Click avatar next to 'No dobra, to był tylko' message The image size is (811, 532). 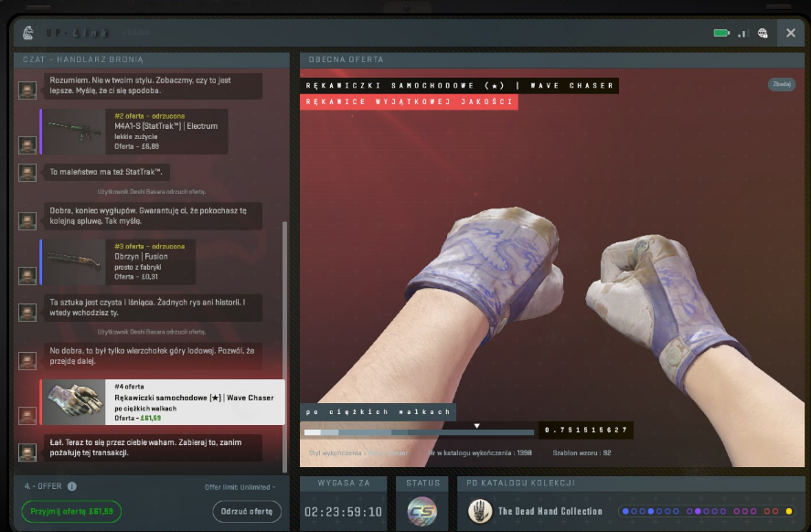pos(27,361)
